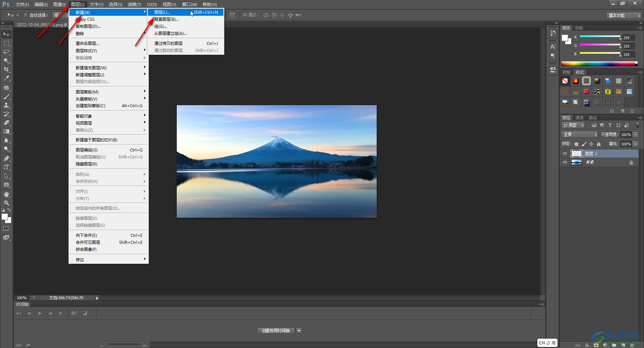The width and height of the screenshot is (644, 348).
Task: Select the Healing Brush tool
Action: tap(6, 88)
